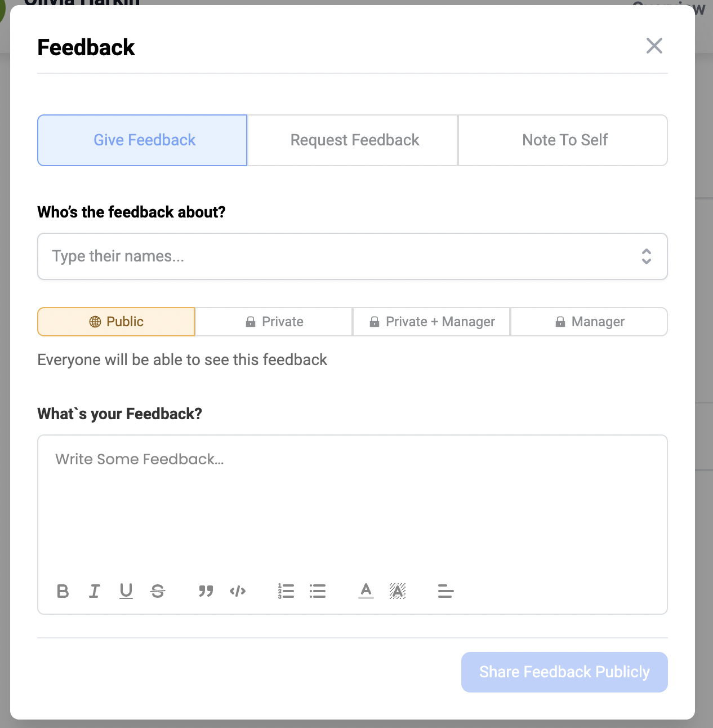713x728 pixels.
Task: Toggle bold formatting in the editor
Action: tap(63, 591)
